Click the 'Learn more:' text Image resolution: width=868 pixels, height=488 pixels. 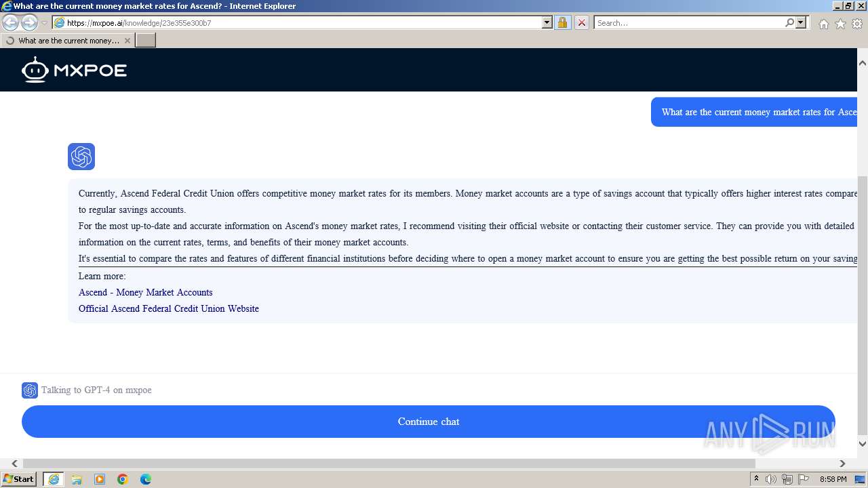102,276
